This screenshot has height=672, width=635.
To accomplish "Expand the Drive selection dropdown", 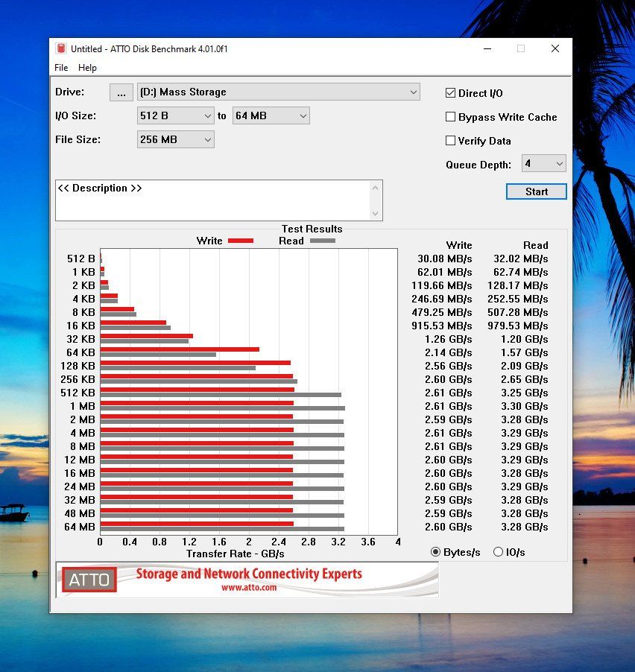I will click(278, 92).
